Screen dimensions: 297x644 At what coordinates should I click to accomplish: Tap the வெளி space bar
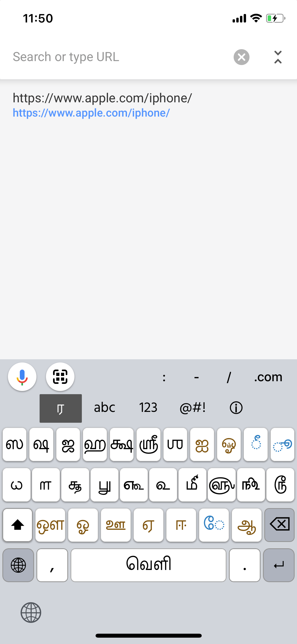[149, 565]
